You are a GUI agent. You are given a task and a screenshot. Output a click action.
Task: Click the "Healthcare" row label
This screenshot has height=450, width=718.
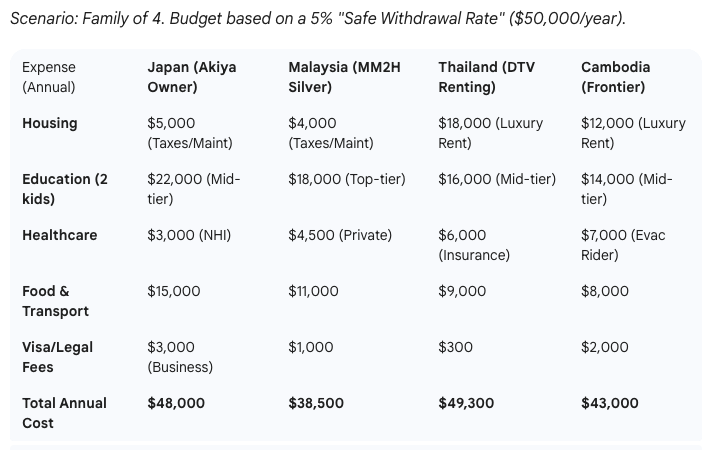tap(60, 235)
